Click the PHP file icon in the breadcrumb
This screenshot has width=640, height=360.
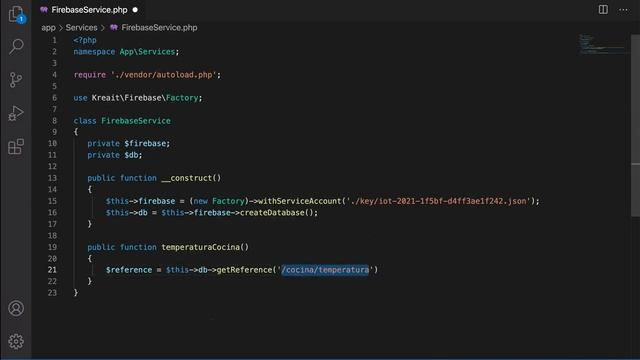[114, 27]
